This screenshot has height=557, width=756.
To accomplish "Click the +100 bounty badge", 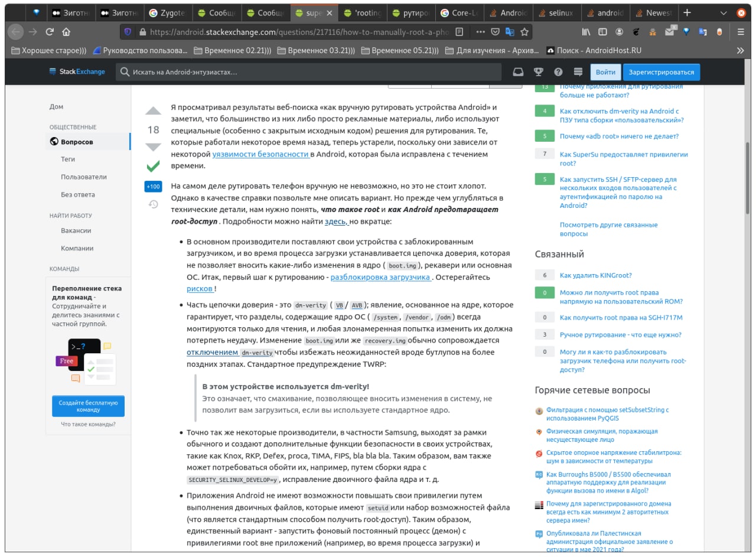I will [x=153, y=187].
